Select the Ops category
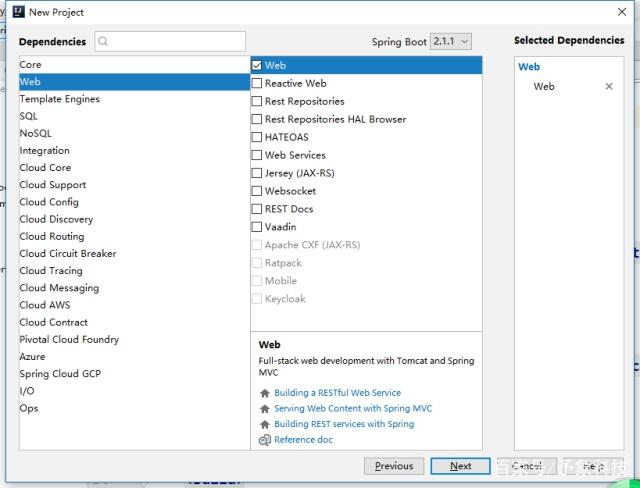Image resolution: width=640 pixels, height=488 pixels. (x=134, y=408)
